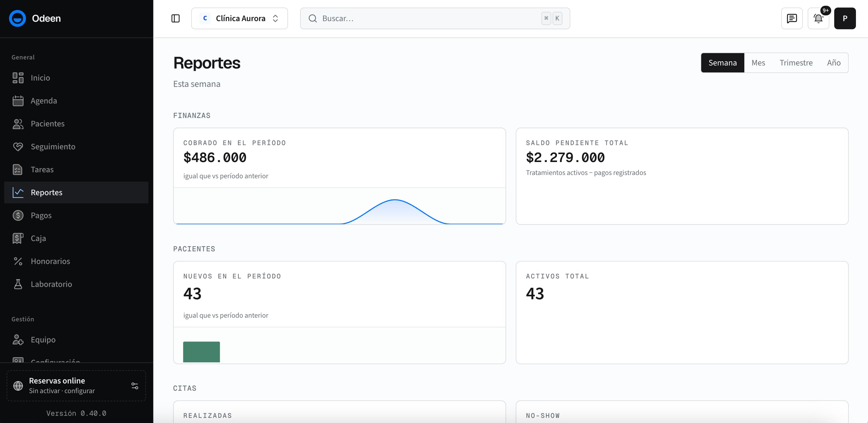Click the REALIZADAS card label
The image size is (868, 423).
click(x=207, y=415)
